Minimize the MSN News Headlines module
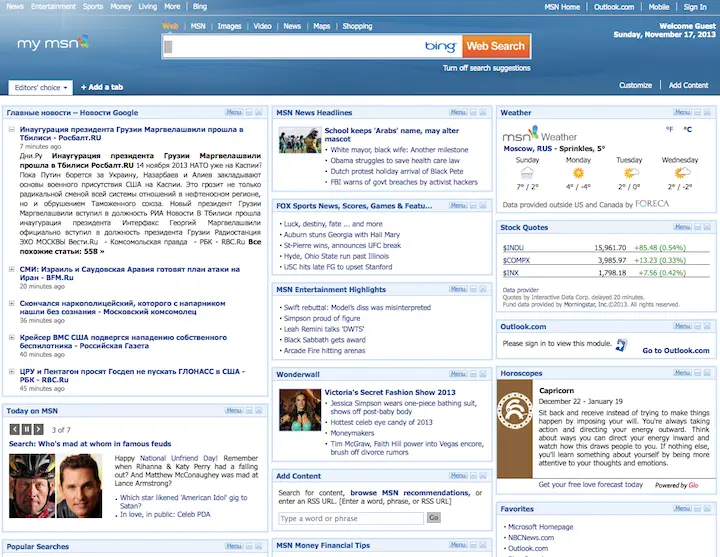720x557 pixels. click(473, 112)
